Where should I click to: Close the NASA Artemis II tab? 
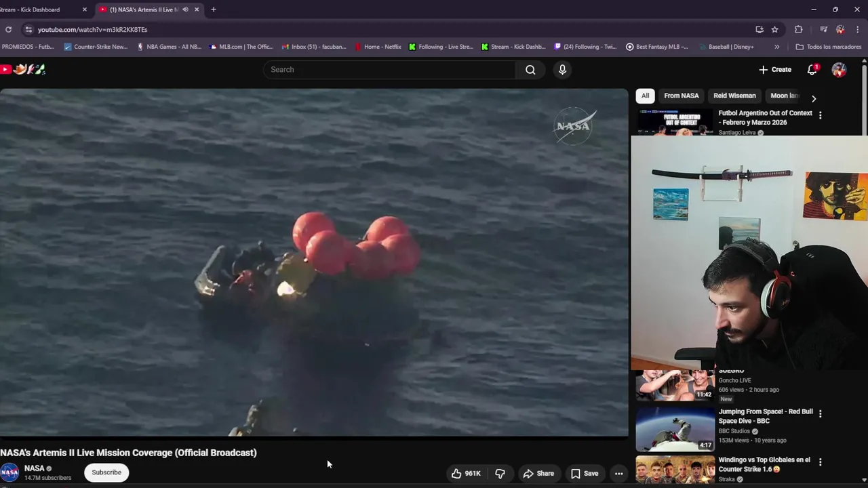(x=197, y=9)
